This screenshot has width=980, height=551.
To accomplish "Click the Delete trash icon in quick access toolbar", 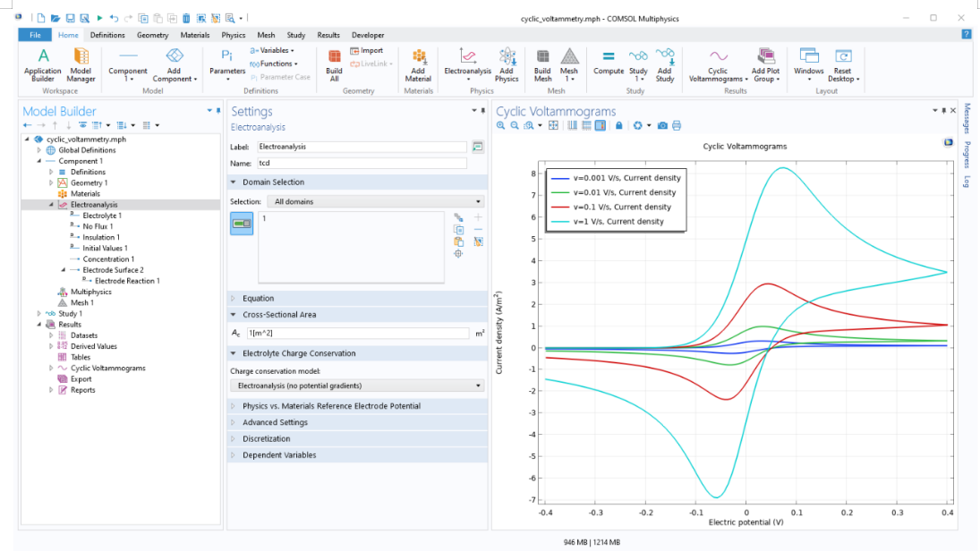I will point(186,18).
